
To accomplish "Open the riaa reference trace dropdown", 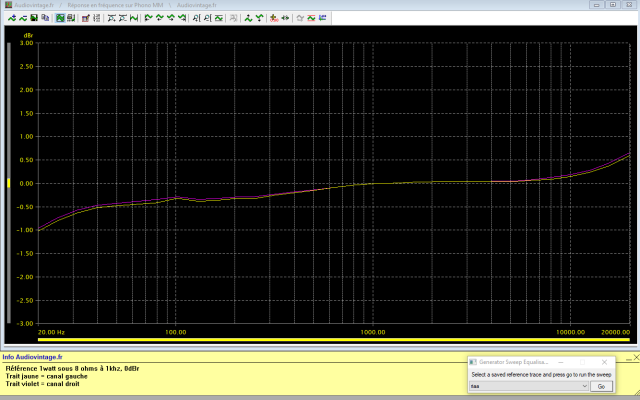I will (529, 386).
